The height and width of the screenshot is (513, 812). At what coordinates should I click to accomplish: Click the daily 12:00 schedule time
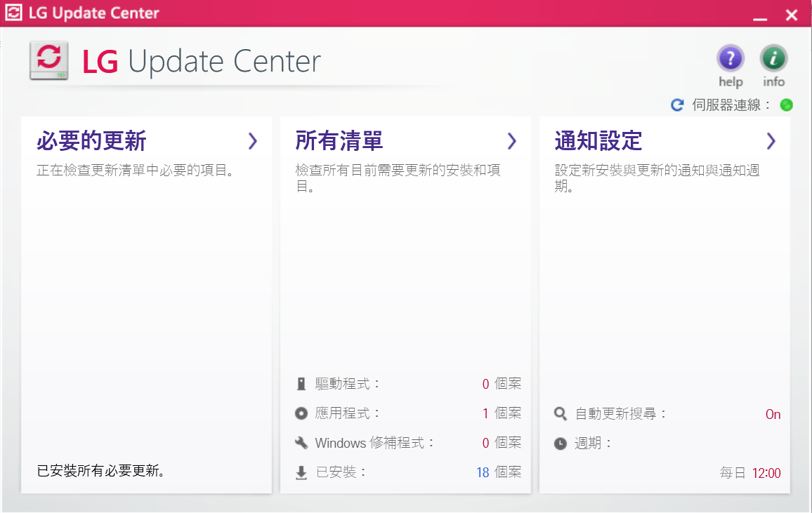(766, 473)
